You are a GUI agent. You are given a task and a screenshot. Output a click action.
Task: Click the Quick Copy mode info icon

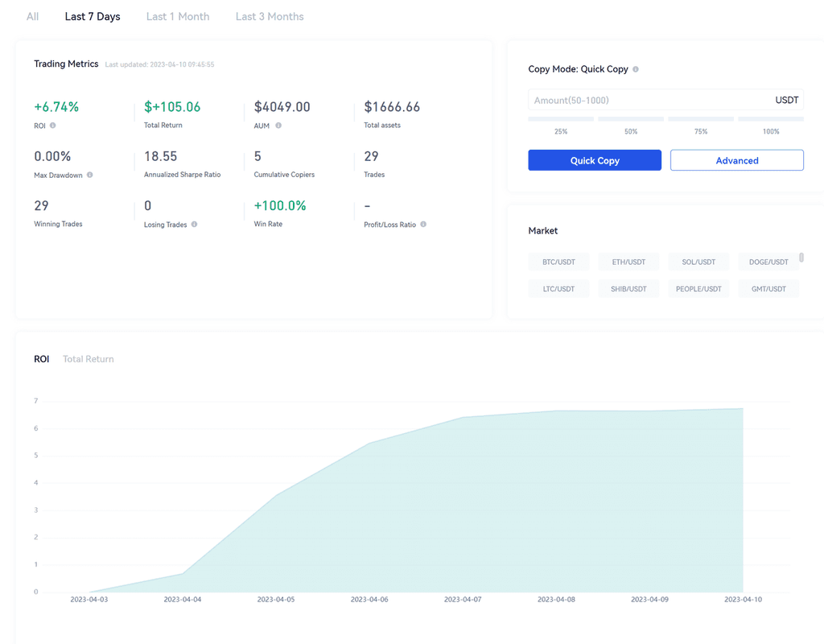[x=636, y=69]
